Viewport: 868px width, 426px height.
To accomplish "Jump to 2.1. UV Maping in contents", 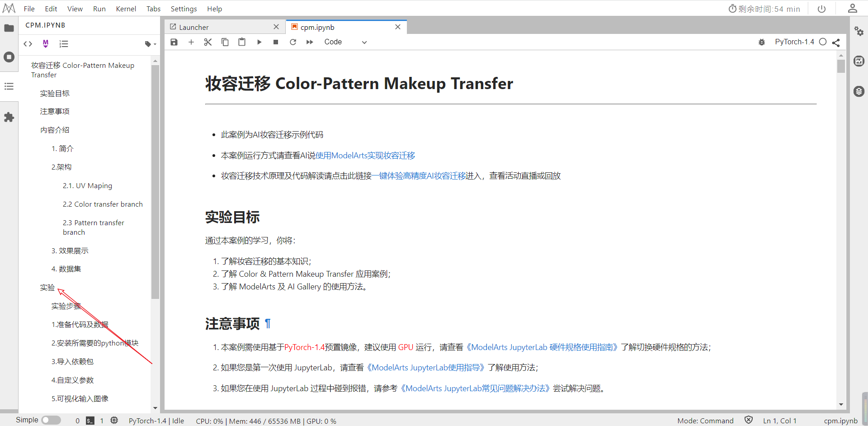I will coord(87,186).
